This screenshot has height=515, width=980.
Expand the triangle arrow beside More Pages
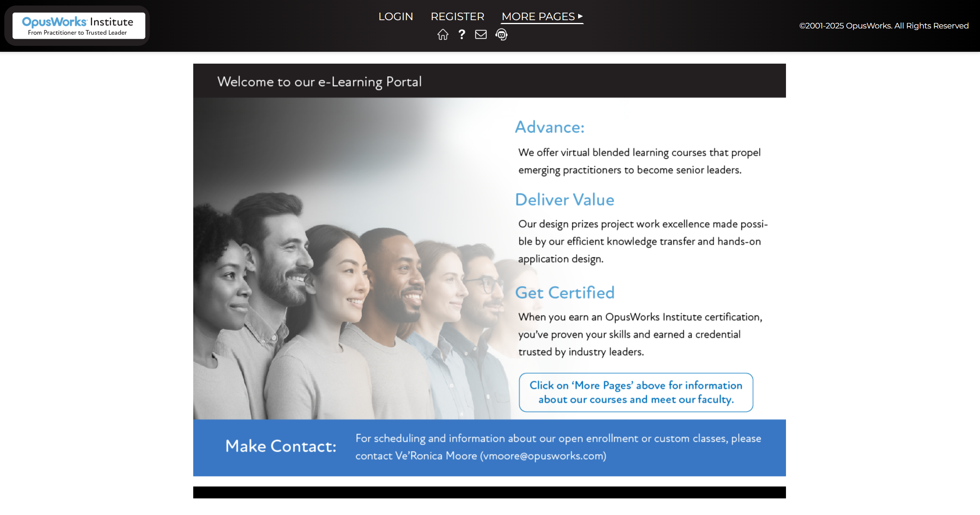(580, 16)
